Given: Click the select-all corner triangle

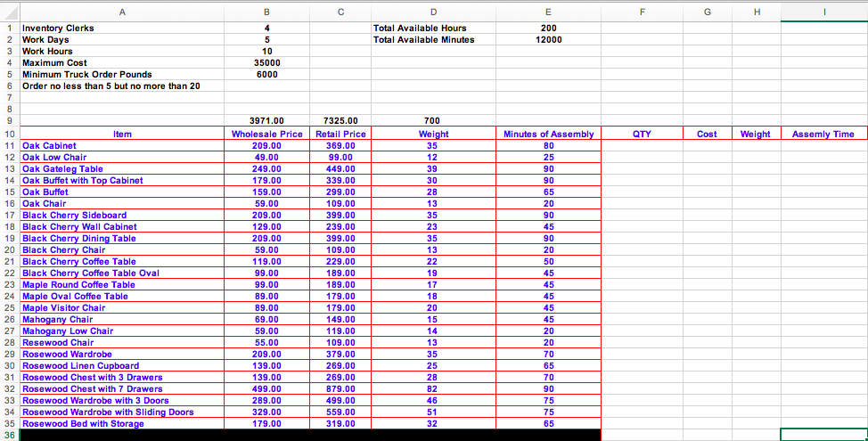Looking at the screenshot, I should [x=10, y=12].
